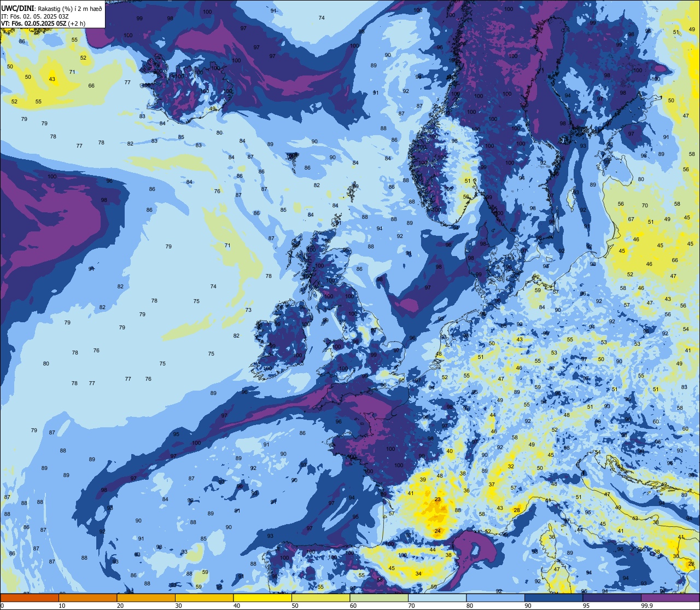Click the map value '67' in the Baltic region
700x610 pixels.
pyautogui.click(x=631, y=219)
